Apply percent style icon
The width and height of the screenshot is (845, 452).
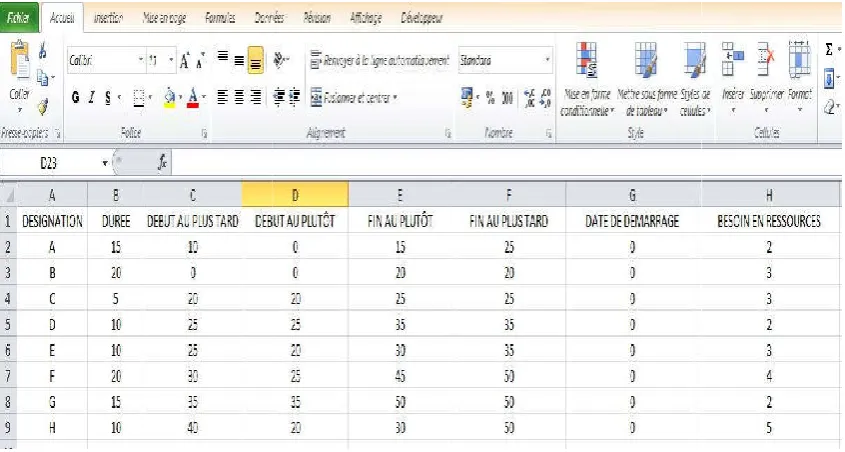click(490, 98)
